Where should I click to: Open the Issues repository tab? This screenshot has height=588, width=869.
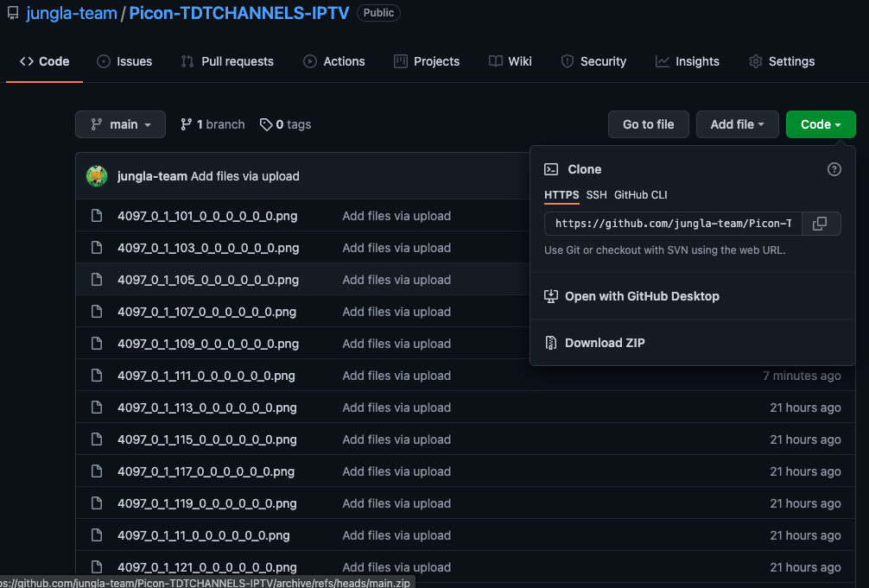pos(124,61)
